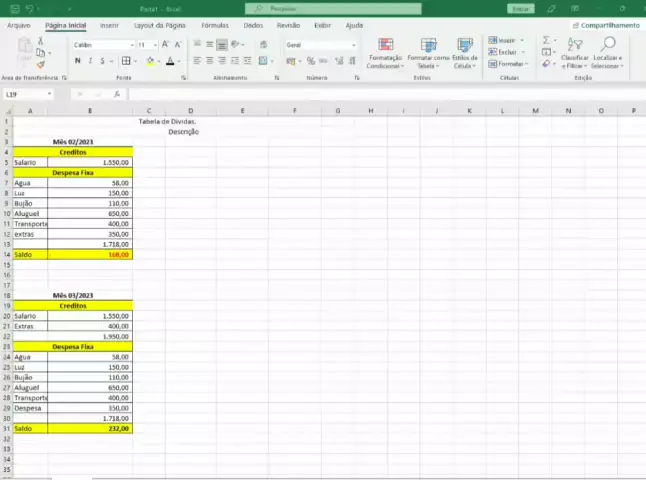
Task: Click the Insert Function fx icon
Action: pyautogui.click(x=117, y=94)
